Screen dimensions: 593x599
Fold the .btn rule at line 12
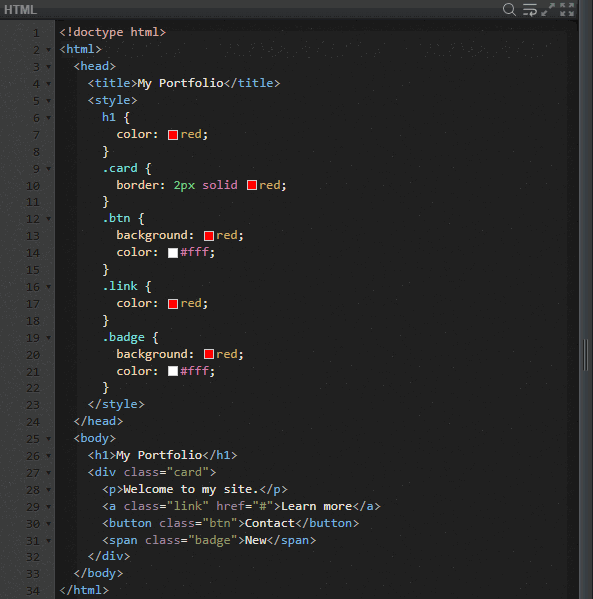pos(49,219)
